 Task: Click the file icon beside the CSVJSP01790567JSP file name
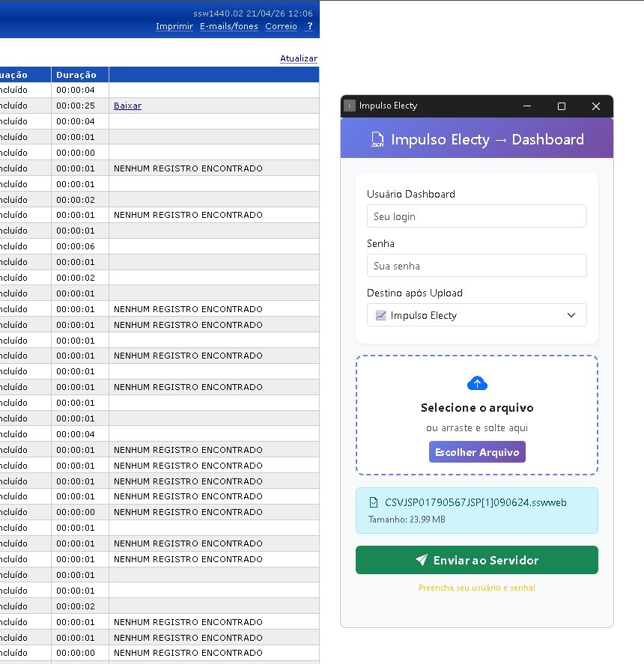click(373, 502)
